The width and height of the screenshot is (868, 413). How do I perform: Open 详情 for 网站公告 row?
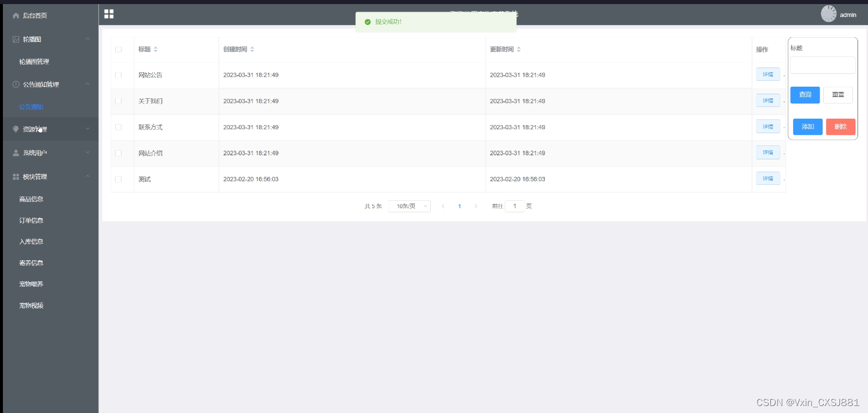tap(768, 74)
